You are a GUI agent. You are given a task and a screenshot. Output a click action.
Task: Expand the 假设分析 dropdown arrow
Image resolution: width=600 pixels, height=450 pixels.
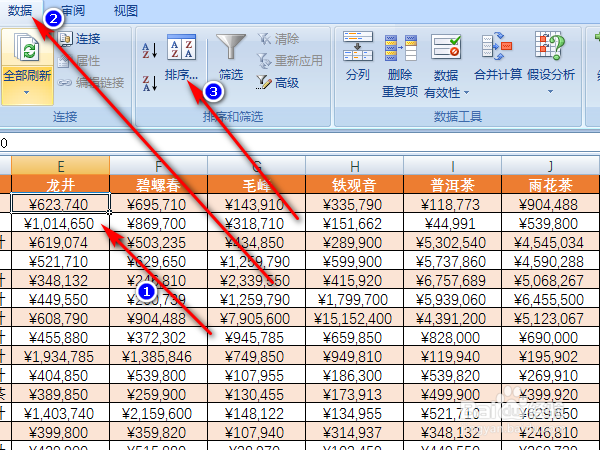coord(550,92)
